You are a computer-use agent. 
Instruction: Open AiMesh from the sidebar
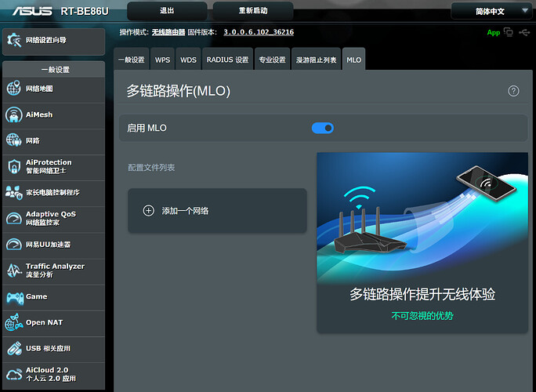(x=14, y=114)
